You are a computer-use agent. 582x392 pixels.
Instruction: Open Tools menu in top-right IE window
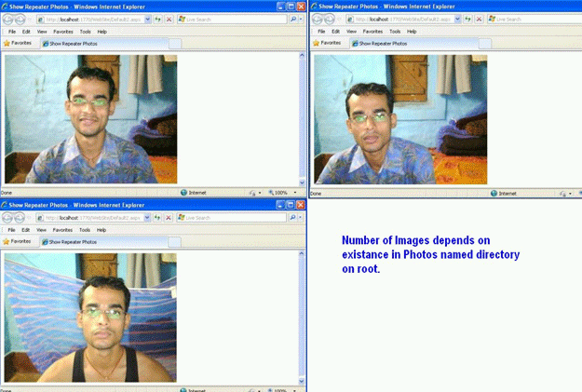pyautogui.click(x=395, y=31)
